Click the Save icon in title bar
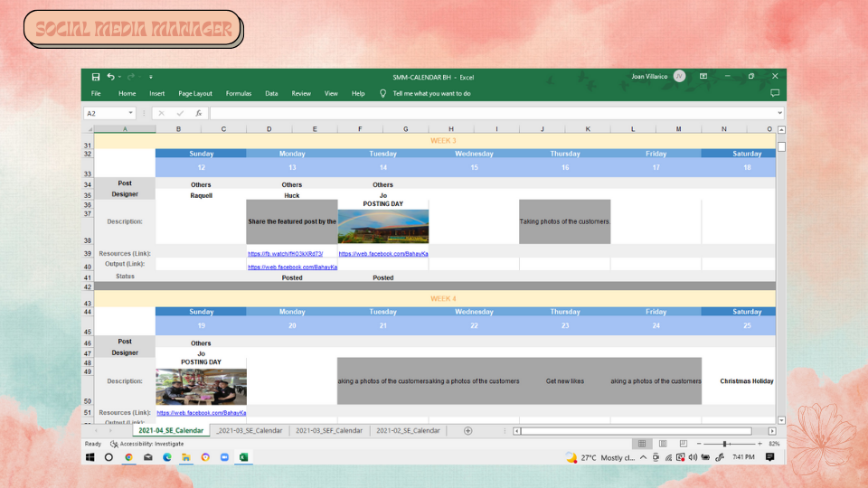This screenshot has width=868, height=488. pyautogui.click(x=96, y=77)
